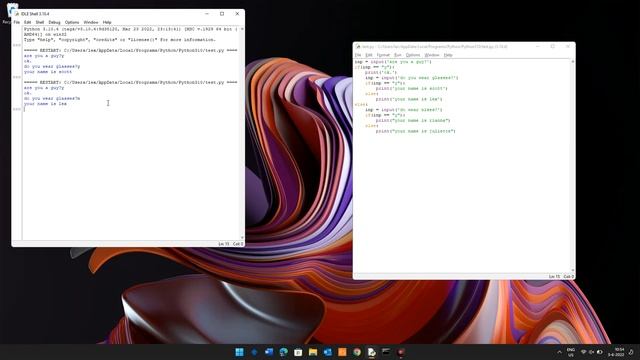Open the Window menu in IDLE Shell

[91, 22]
